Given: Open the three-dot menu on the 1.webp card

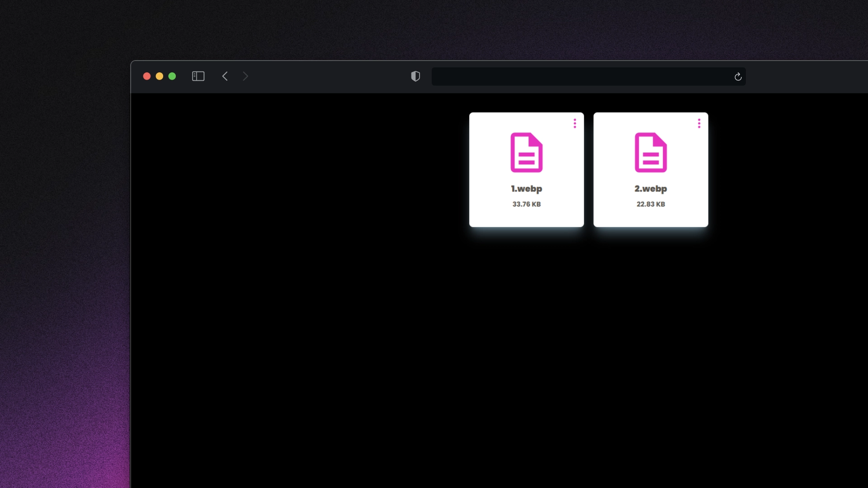Looking at the screenshot, I should (x=575, y=123).
